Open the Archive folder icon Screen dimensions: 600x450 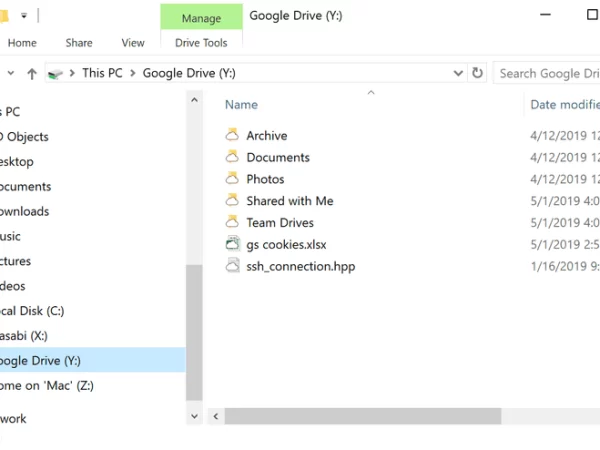pyautogui.click(x=232, y=135)
